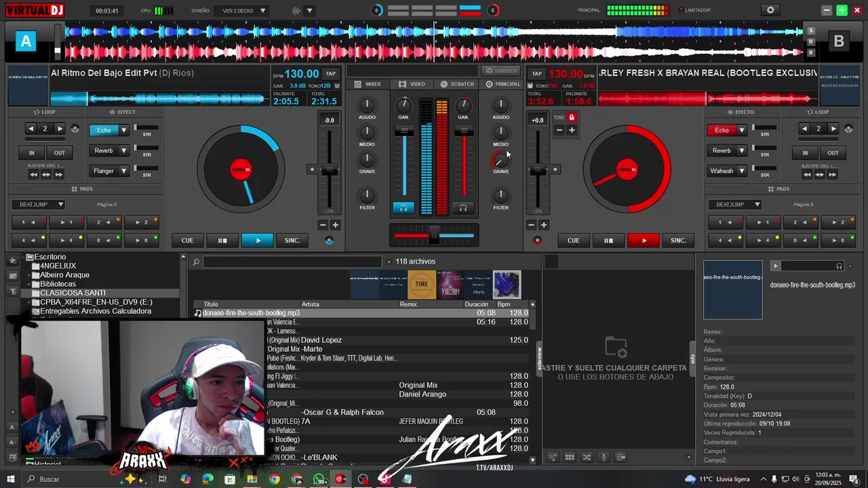Adjust the crossfader
Image resolution: width=868 pixels, height=488 pixels.
(434, 236)
